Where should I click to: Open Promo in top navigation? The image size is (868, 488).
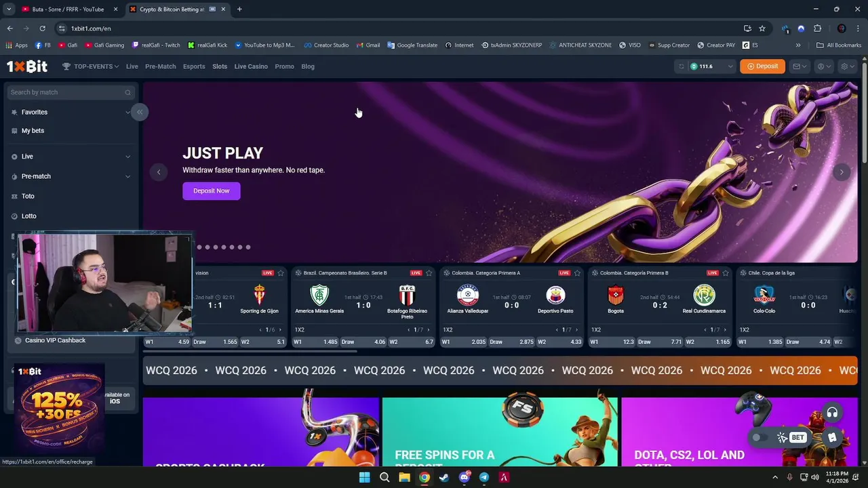[x=284, y=66]
